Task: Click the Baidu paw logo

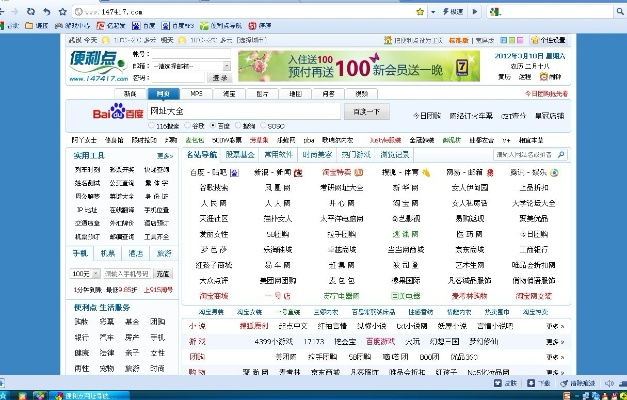Action: pos(118,113)
